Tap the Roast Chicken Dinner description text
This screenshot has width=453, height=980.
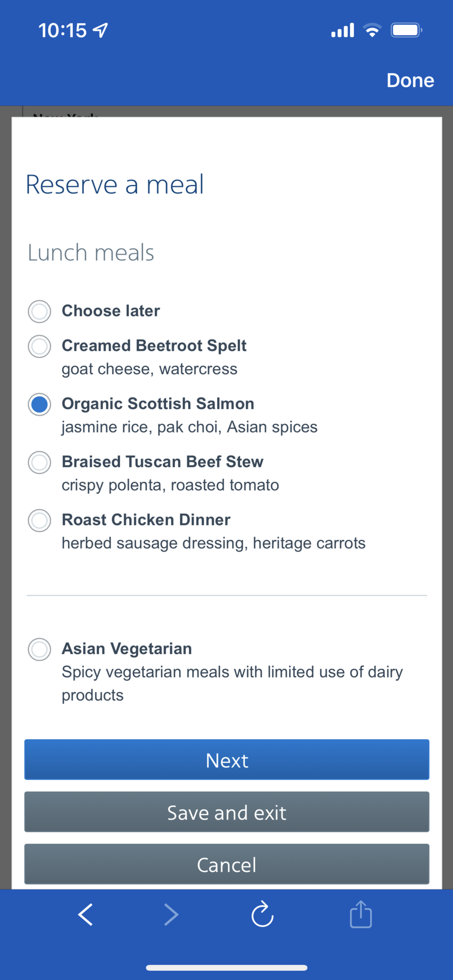[213, 543]
